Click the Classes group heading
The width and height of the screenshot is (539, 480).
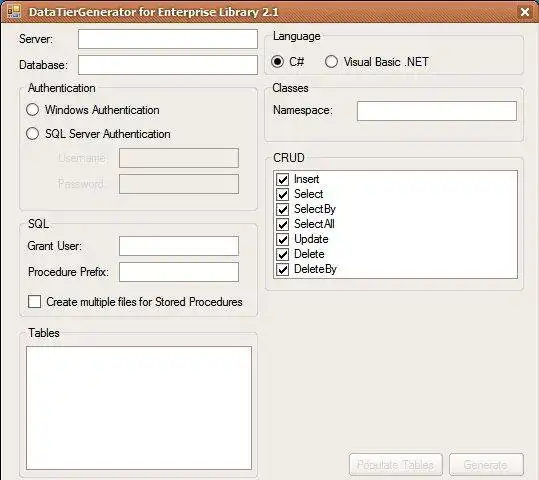(x=290, y=88)
